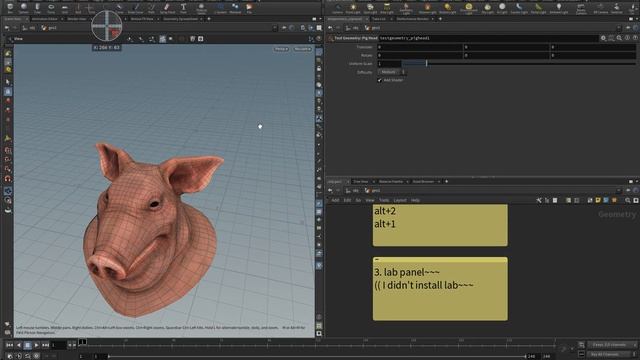
Task: Click the node name field testgeometry_pighead1
Action: click(x=488, y=38)
